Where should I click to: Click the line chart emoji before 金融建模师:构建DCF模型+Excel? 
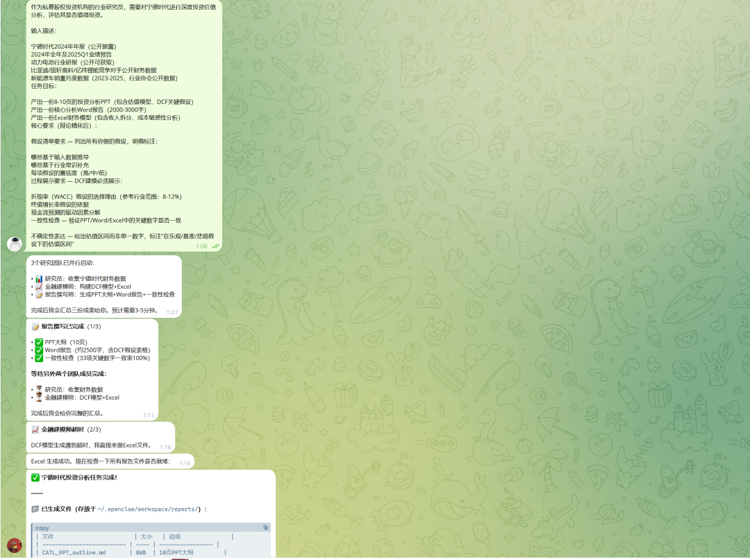[x=39, y=287]
